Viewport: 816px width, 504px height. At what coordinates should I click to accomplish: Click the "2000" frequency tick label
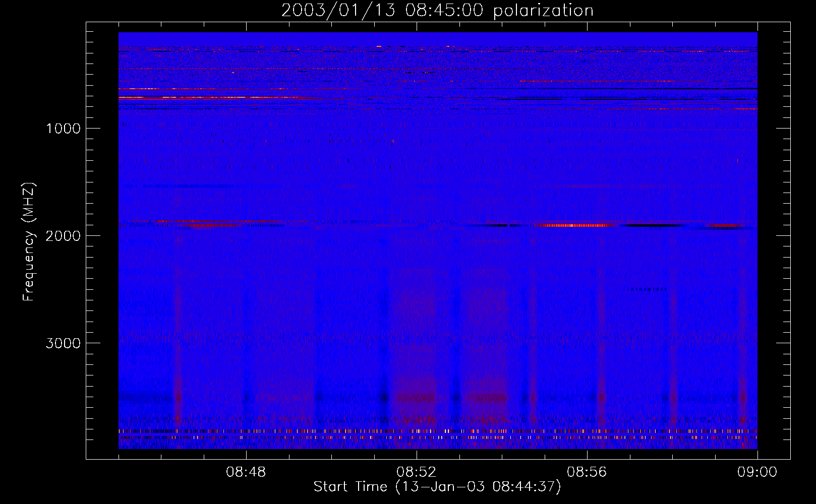(63, 236)
